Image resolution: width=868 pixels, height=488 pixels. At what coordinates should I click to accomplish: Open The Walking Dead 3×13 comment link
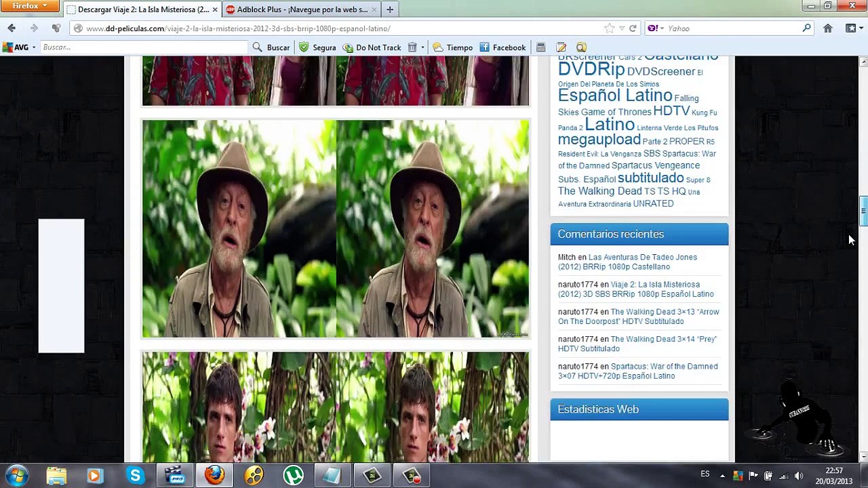639,317
